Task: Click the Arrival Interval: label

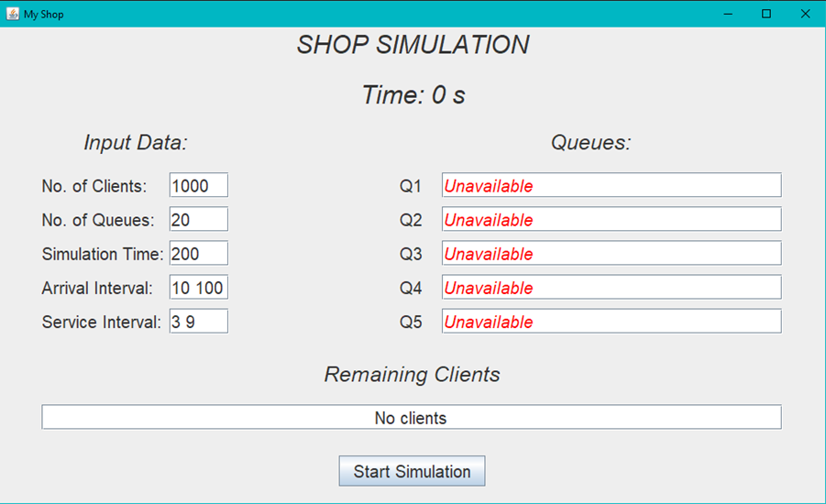Action: [x=97, y=288]
